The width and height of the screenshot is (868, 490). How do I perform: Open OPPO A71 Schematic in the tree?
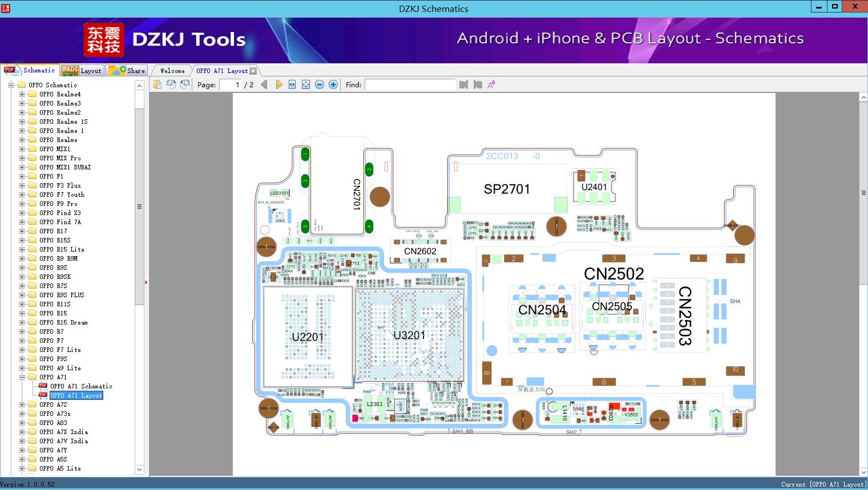pyautogui.click(x=81, y=386)
